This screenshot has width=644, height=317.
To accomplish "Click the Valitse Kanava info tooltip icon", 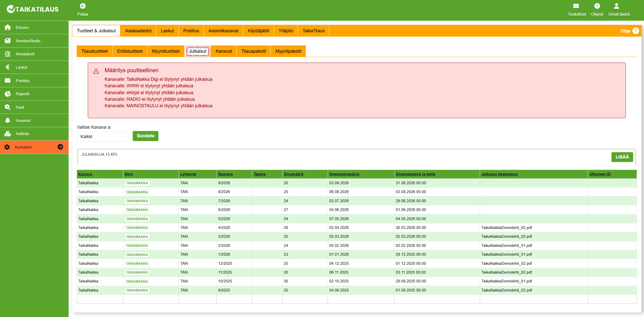I will tap(109, 128).
